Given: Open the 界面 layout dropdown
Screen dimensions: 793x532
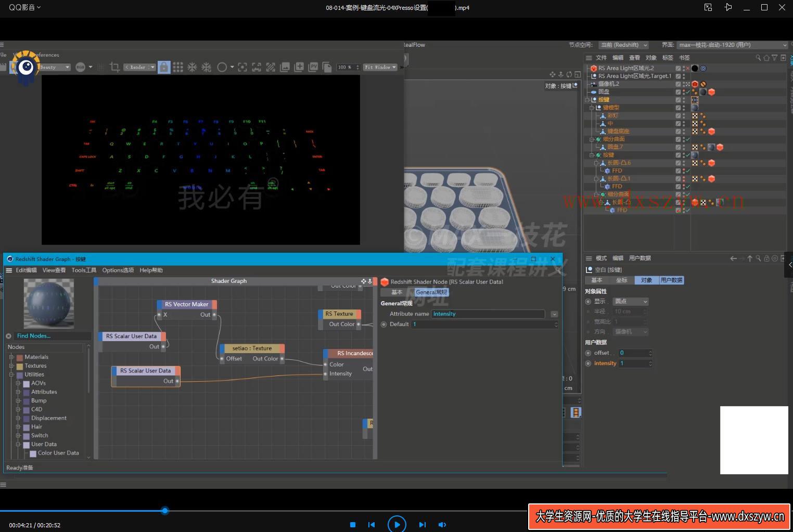Looking at the screenshot, I should point(733,45).
